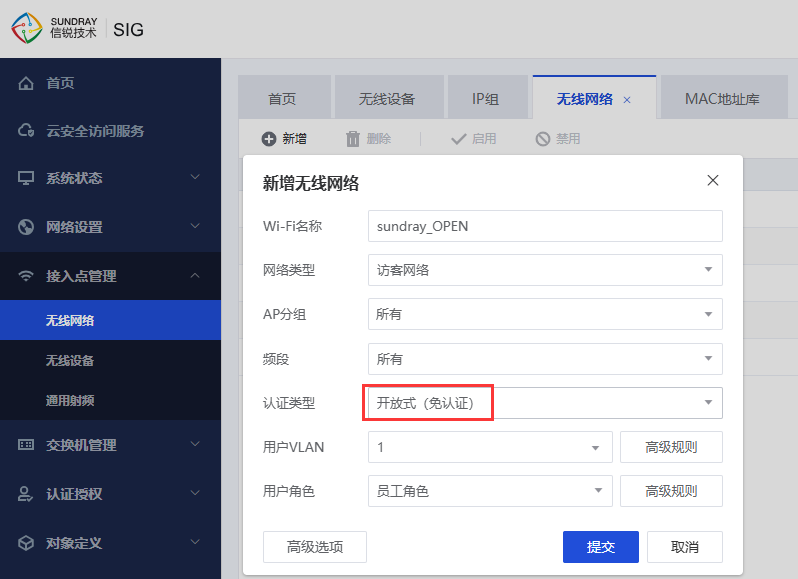Expand the 对象定义 sidebar chevron

tap(195, 542)
